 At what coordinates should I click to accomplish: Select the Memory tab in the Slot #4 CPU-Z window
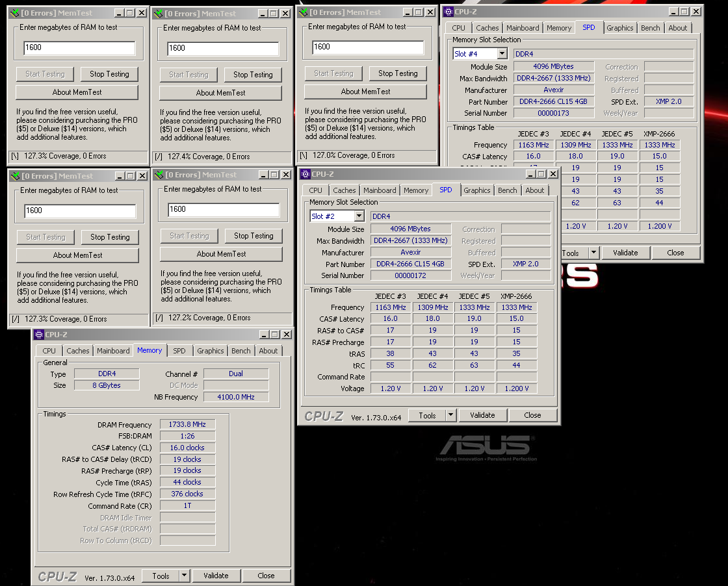click(559, 28)
